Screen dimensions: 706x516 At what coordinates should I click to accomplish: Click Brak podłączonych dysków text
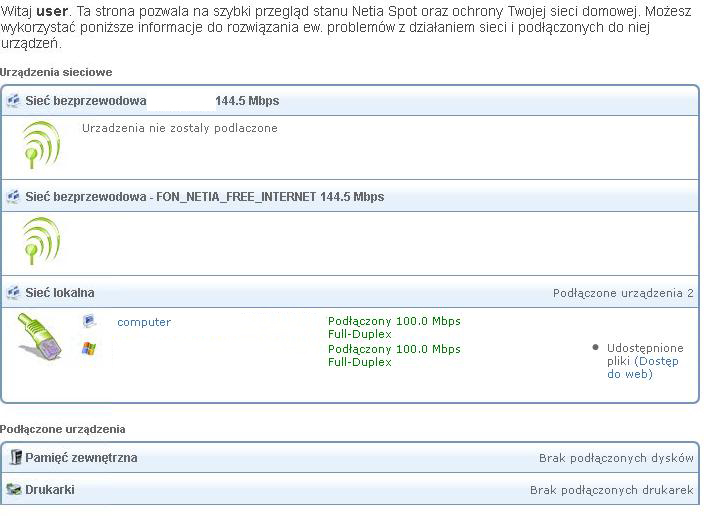point(616,458)
